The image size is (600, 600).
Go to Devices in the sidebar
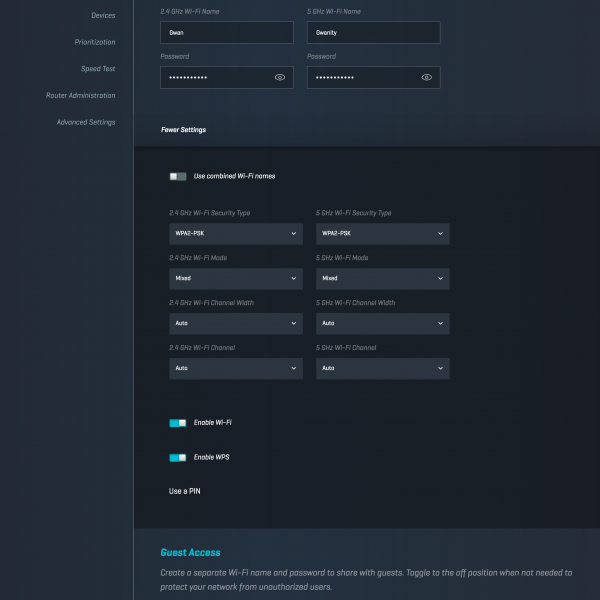tap(102, 16)
